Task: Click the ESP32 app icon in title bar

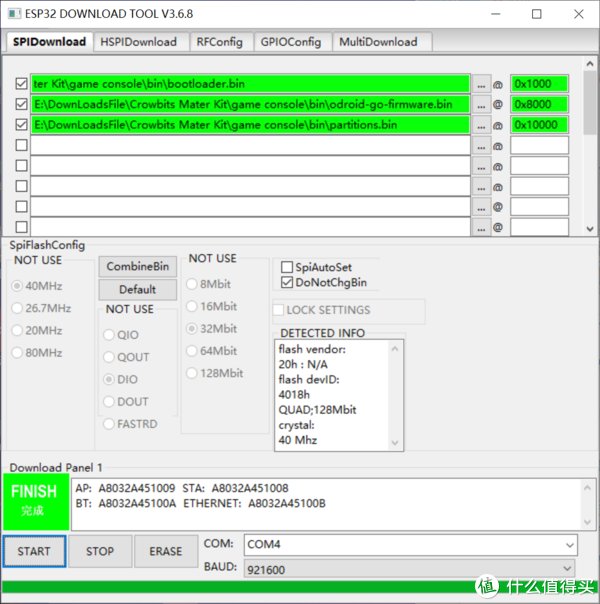Action: tap(14, 14)
